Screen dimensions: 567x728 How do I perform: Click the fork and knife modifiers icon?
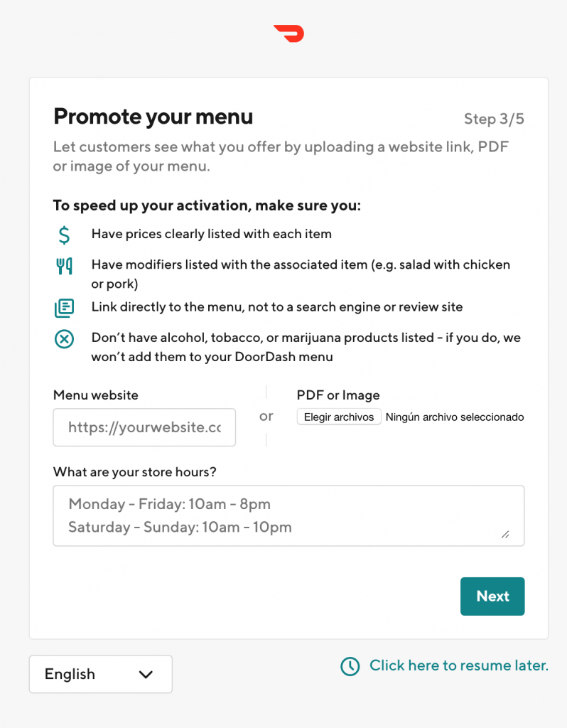(x=64, y=267)
